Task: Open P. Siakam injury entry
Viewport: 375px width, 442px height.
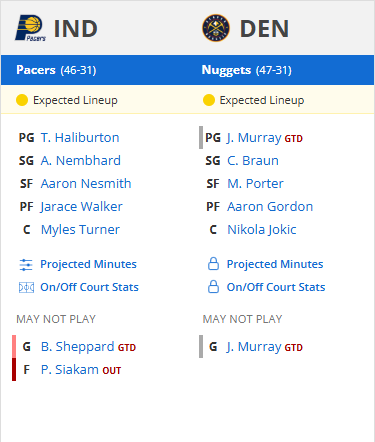Action: click(x=70, y=370)
